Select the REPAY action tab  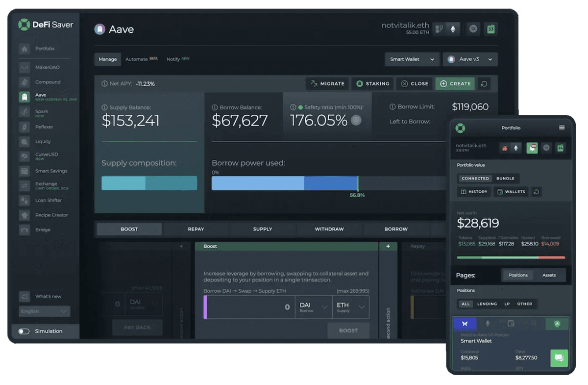coord(196,229)
